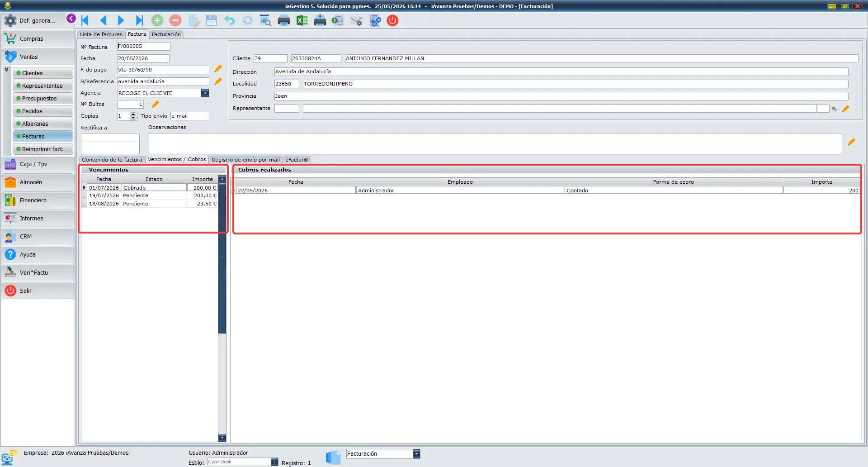Open the Facturación tab

pyautogui.click(x=166, y=34)
